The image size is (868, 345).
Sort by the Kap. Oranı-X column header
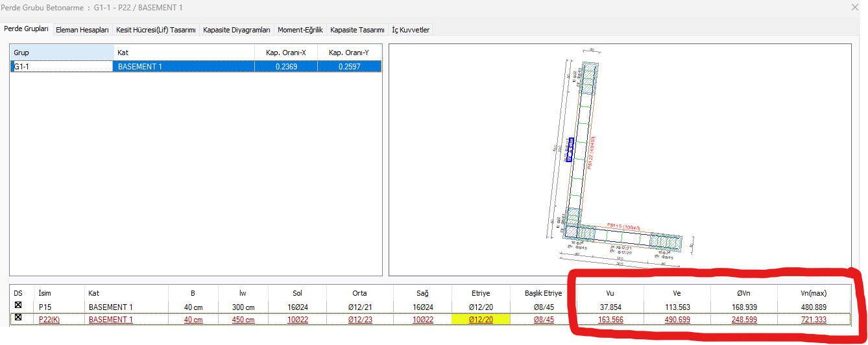[x=285, y=52]
